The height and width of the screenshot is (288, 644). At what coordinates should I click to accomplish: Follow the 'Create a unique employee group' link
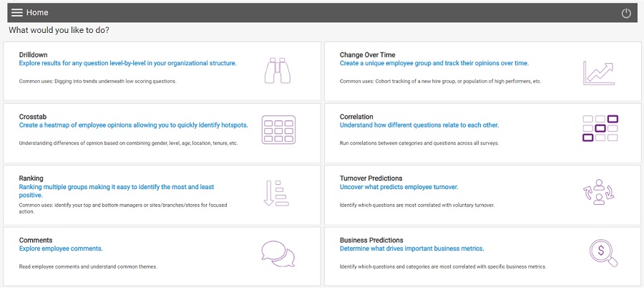point(434,63)
